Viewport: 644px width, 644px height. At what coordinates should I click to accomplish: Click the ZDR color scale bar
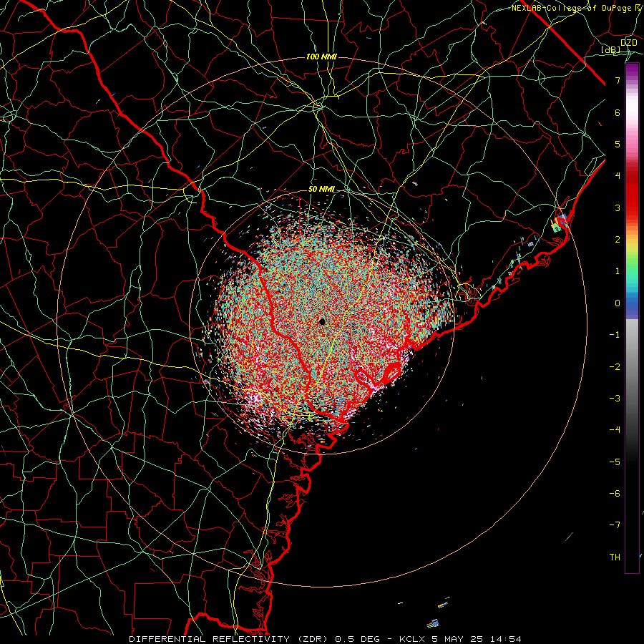pos(632,318)
